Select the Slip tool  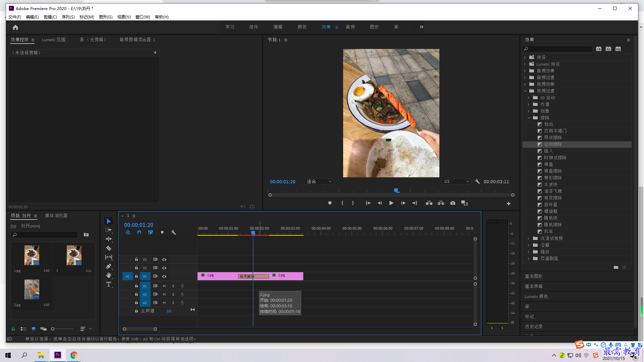(x=109, y=257)
